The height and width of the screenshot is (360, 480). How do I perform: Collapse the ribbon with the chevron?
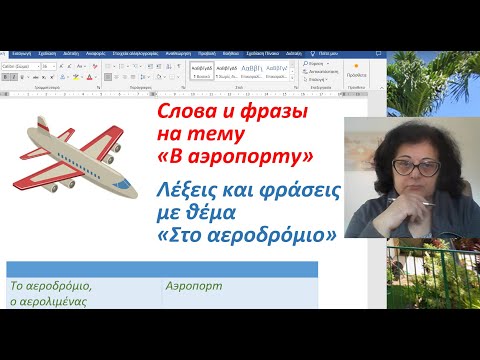(x=382, y=88)
